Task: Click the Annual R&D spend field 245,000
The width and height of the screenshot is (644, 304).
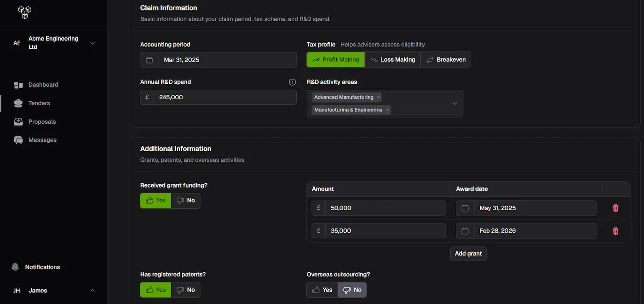Action: click(x=218, y=98)
